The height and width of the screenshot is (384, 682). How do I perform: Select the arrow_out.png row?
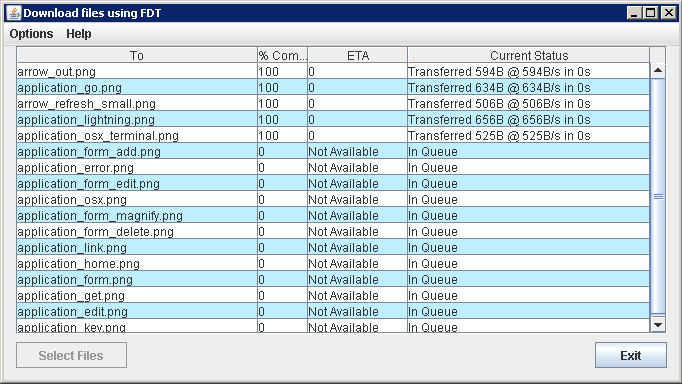(x=333, y=71)
